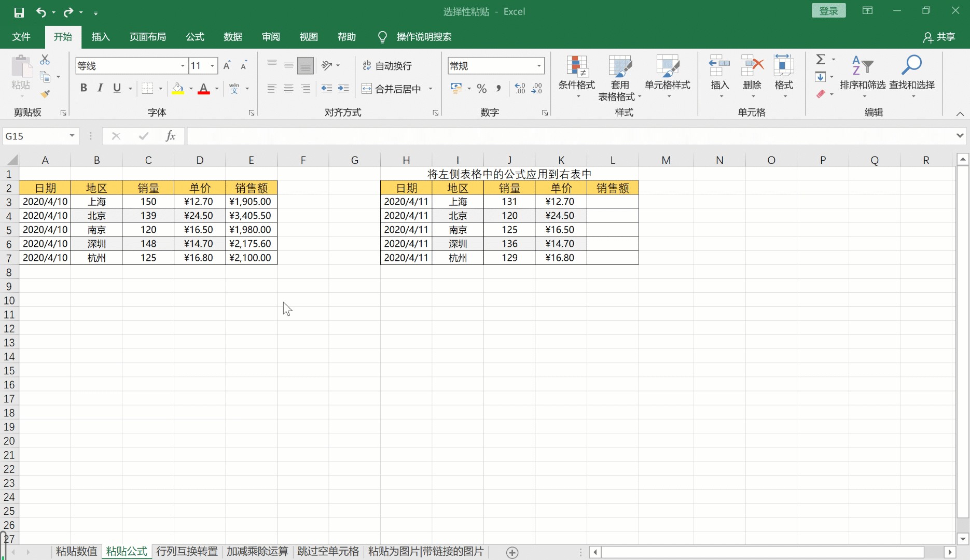Click the insert function fx icon
Image resolution: width=970 pixels, height=560 pixels.
[x=170, y=136]
